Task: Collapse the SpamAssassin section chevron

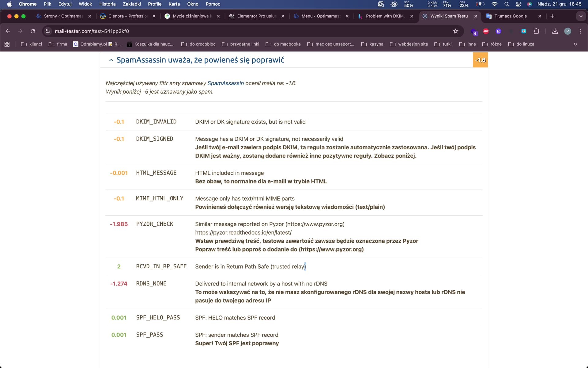Action: pyautogui.click(x=111, y=60)
